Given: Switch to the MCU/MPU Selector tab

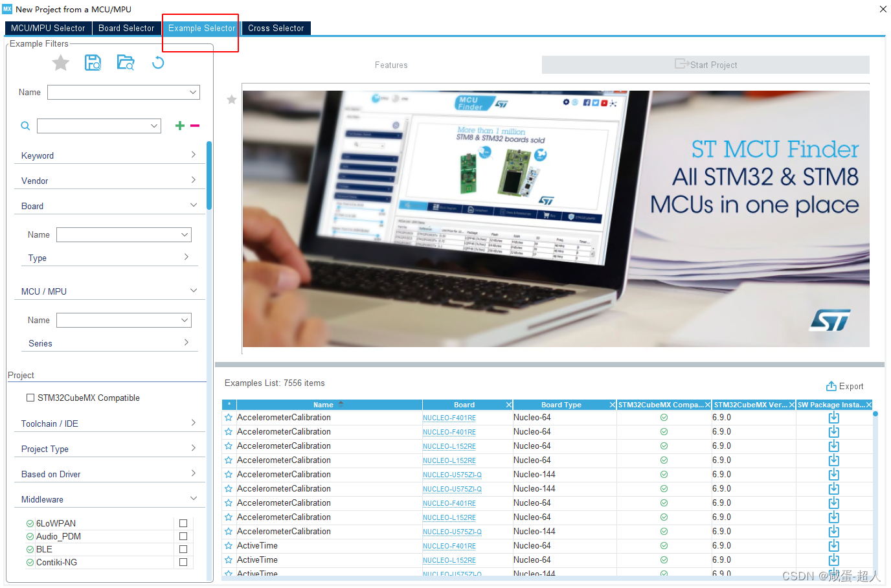Looking at the screenshot, I should tap(48, 28).
